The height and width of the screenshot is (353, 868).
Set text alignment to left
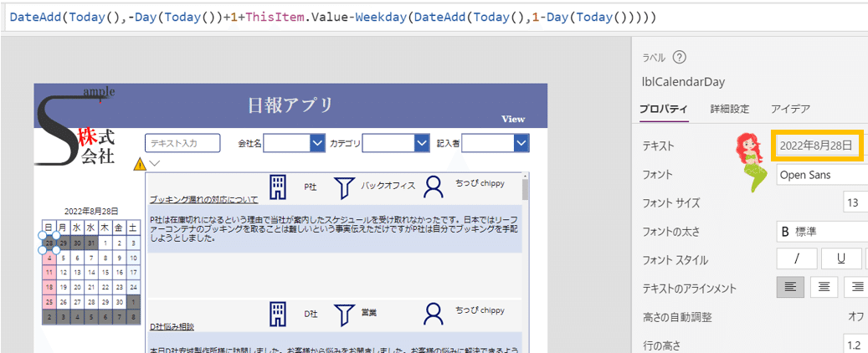(x=790, y=287)
